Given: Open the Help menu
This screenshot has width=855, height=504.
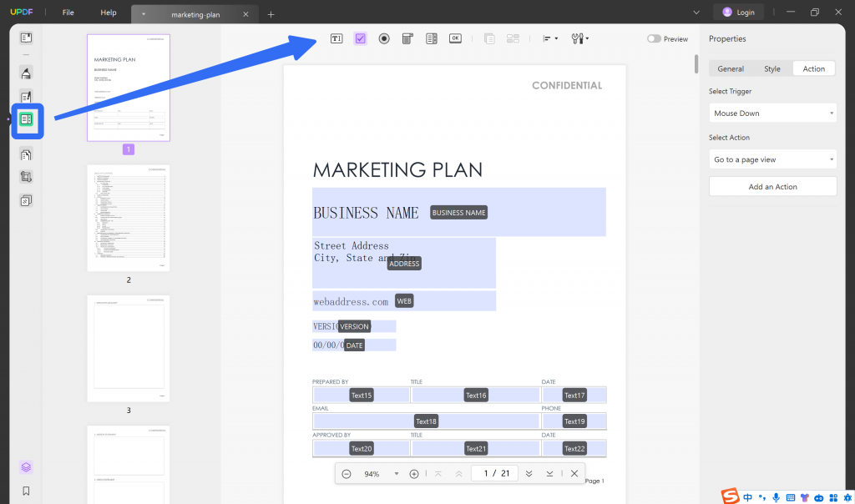Looking at the screenshot, I should pyautogui.click(x=108, y=13).
